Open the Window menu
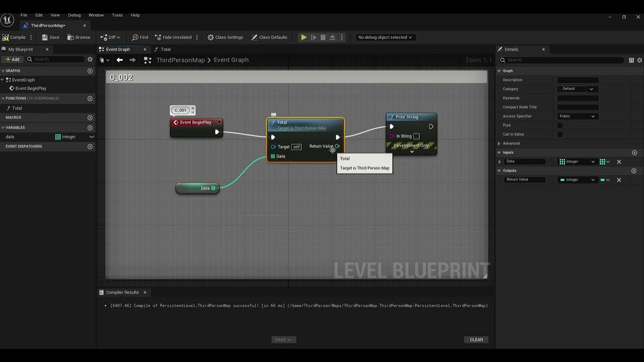This screenshot has width=644, height=362. (x=96, y=15)
